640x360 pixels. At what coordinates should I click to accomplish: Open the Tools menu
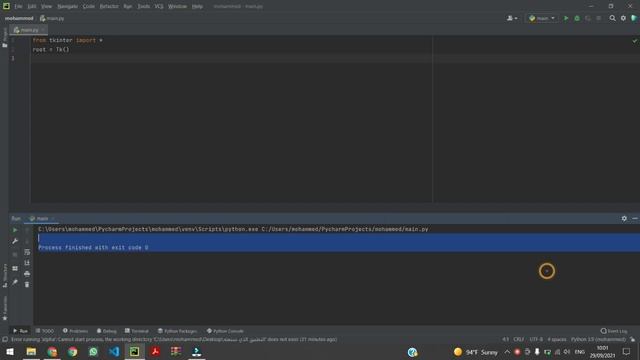[x=143, y=7]
